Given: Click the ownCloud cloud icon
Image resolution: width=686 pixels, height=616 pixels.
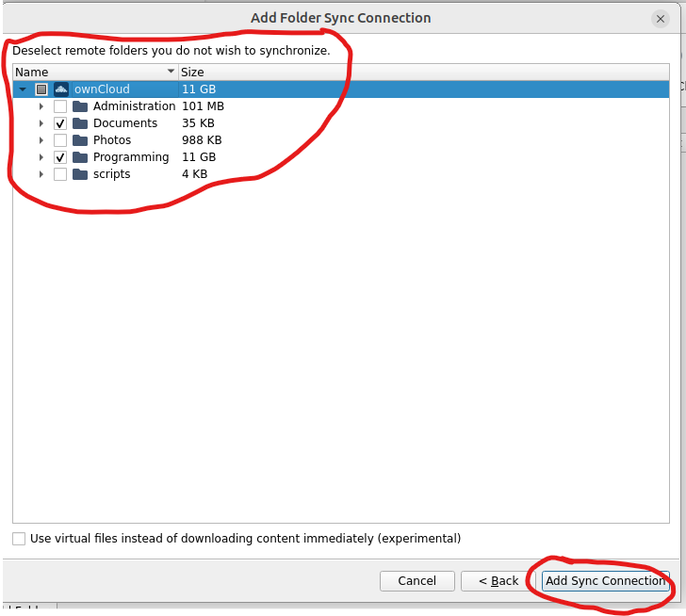Looking at the screenshot, I should (61, 89).
